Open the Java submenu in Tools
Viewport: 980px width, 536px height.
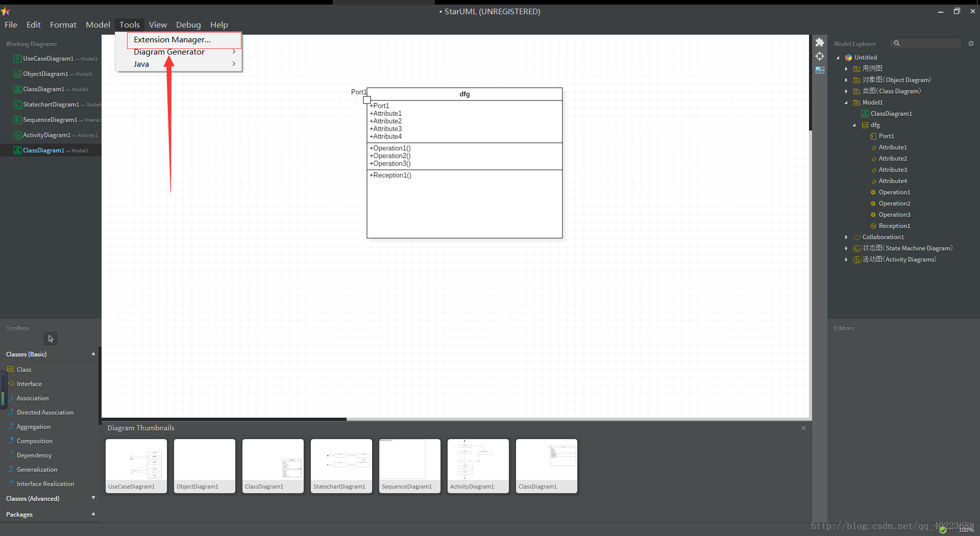click(x=178, y=64)
